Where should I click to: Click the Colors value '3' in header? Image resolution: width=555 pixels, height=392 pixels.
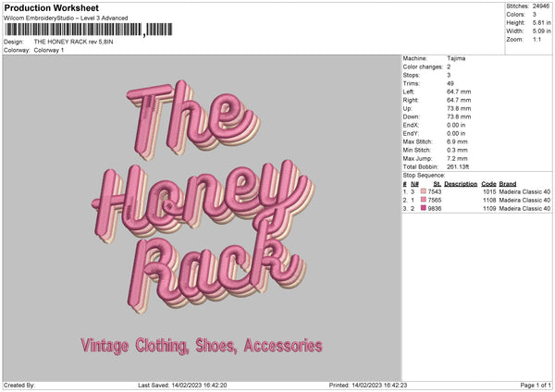(x=535, y=15)
